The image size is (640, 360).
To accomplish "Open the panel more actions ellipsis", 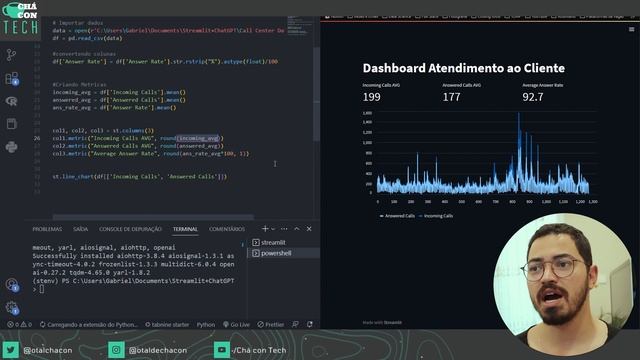I will click(x=284, y=229).
